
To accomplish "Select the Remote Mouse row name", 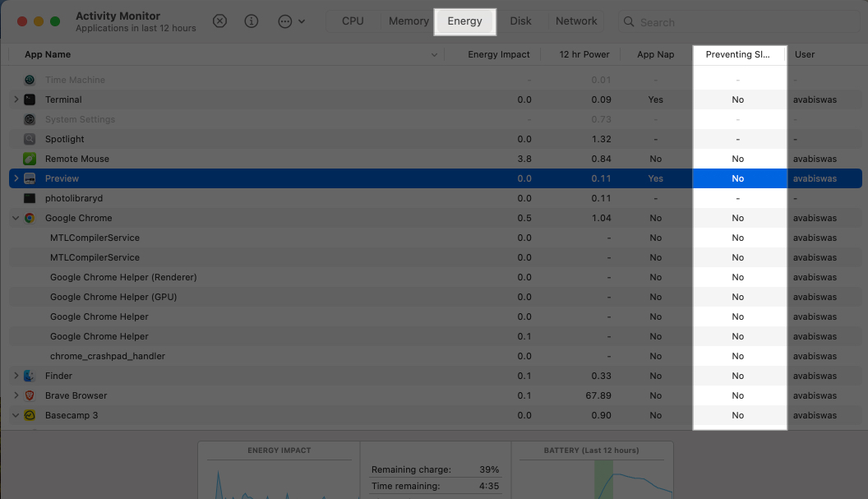I will [77, 159].
